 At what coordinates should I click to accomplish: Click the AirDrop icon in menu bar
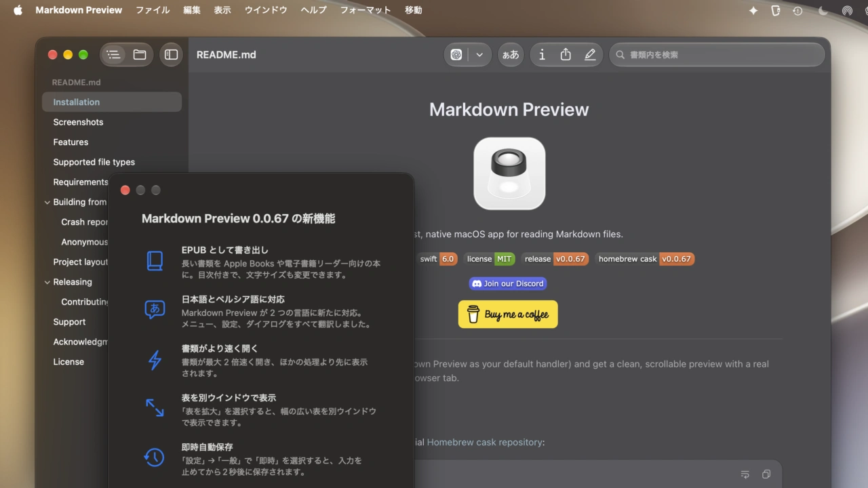[847, 10]
